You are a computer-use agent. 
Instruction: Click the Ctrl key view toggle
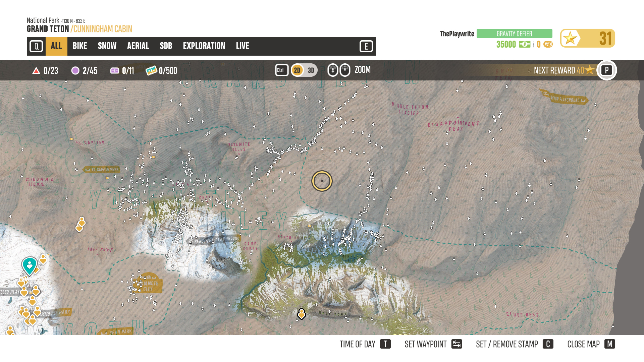[x=281, y=70]
